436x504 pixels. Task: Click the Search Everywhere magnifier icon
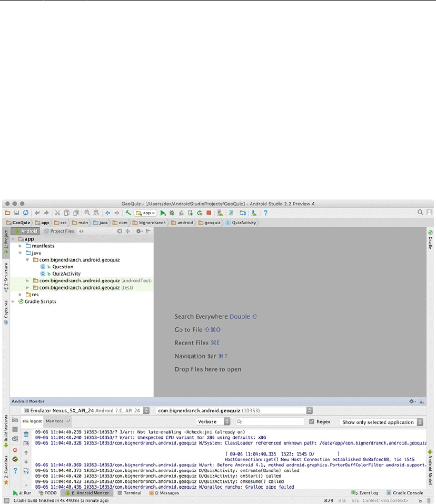420,212
